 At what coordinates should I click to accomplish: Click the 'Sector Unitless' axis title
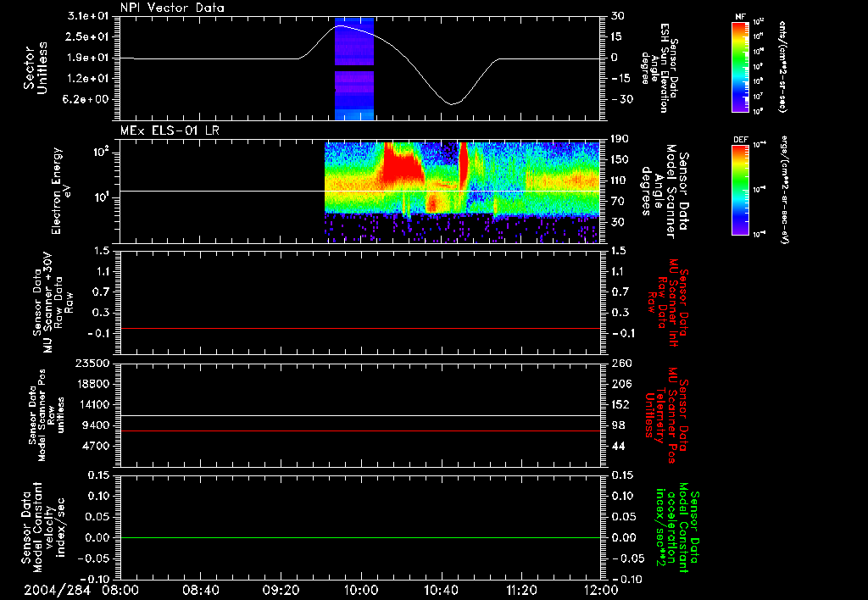(36, 68)
